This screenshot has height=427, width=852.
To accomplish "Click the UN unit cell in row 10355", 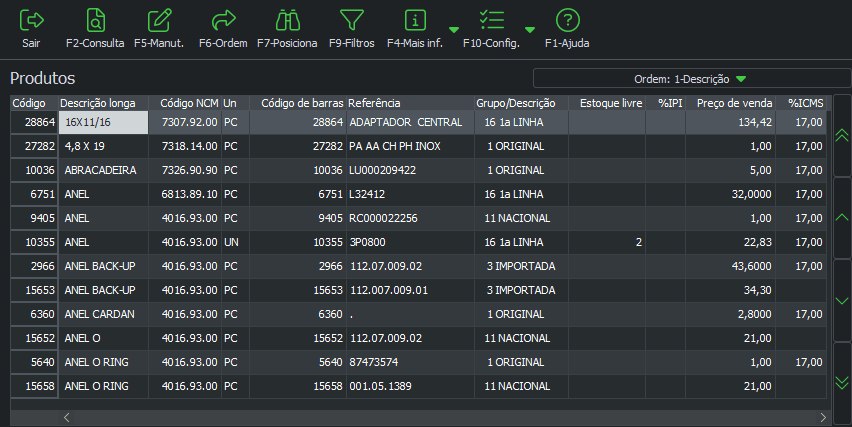I will tap(235, 242).
